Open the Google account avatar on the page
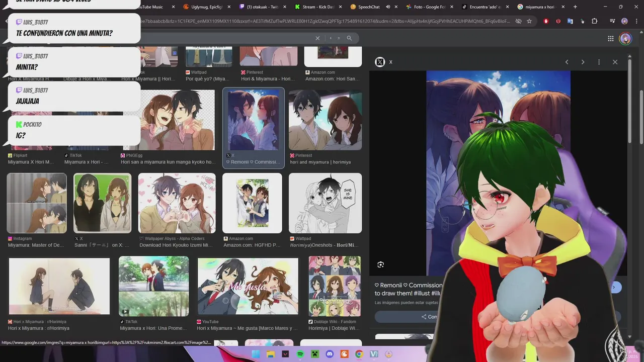This screenshot has width=644, height=362. (x=625, y=38)
